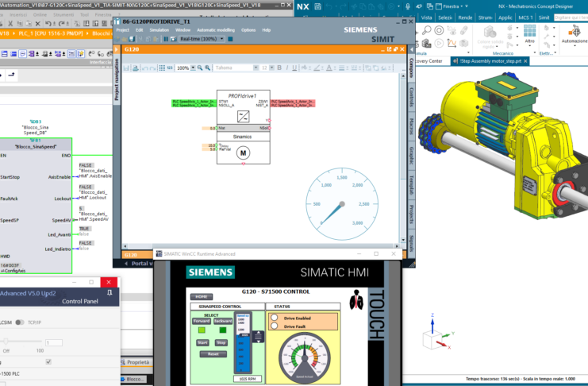Image resolution: width=588 pixels, height=386 pixels.
Task: Expand the Project navigation side panel arrow
Action: (x=116, y=49)
